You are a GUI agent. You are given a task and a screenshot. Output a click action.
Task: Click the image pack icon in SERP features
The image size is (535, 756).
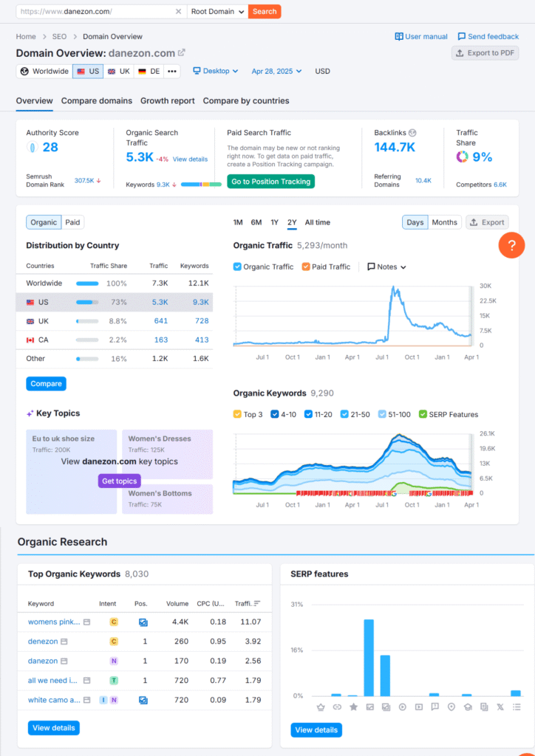coord(386,707)
